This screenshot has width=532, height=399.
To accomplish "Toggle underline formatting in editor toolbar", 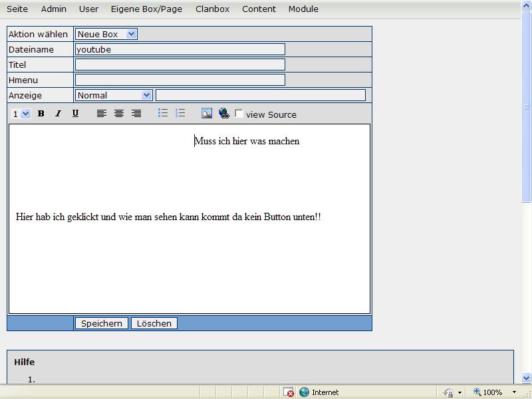I will point(75,113).
